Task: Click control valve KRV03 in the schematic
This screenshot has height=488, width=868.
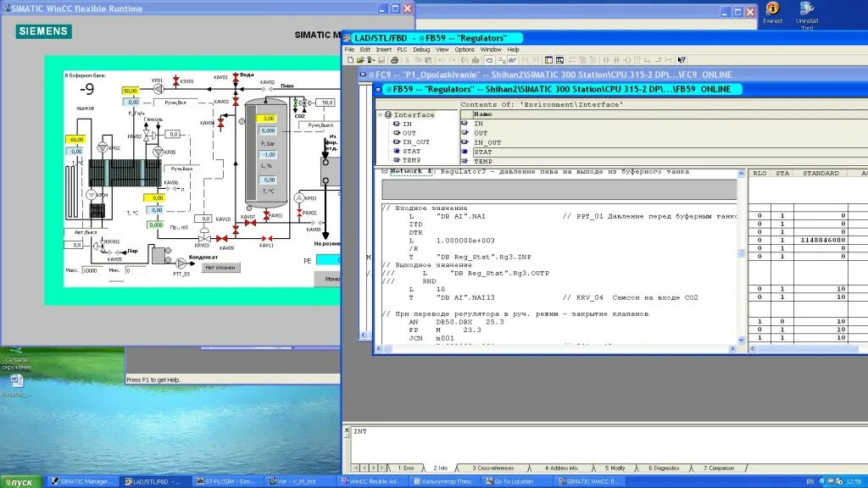Action: [204, 236]
